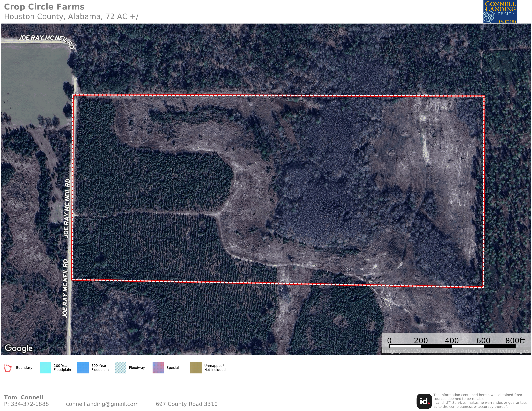Click the 697 County Road 3310 address
The height and width of the screenshot is (411, 532).
pyautogui.click(x=187, y=404)
